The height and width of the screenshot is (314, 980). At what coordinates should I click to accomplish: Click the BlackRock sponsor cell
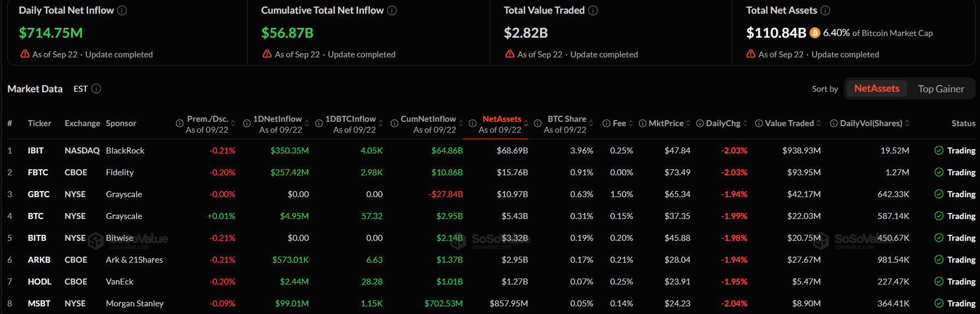tap(125, 150)
